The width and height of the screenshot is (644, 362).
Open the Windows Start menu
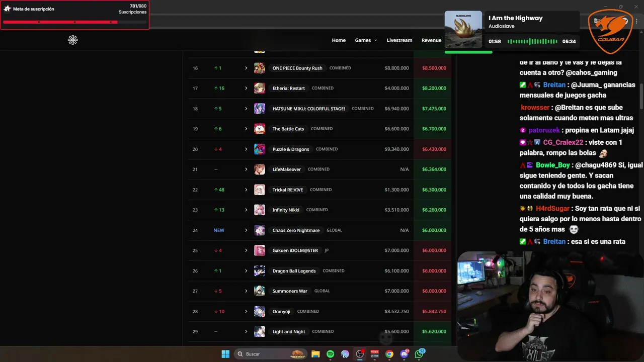click(x=225, y=354)
